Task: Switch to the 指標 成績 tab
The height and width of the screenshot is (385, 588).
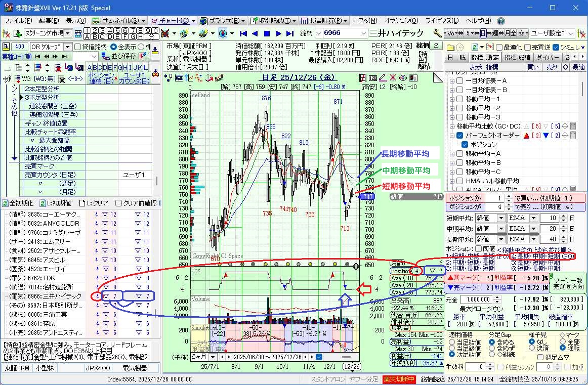Action: pyautogui.click(x=517, y=58)
